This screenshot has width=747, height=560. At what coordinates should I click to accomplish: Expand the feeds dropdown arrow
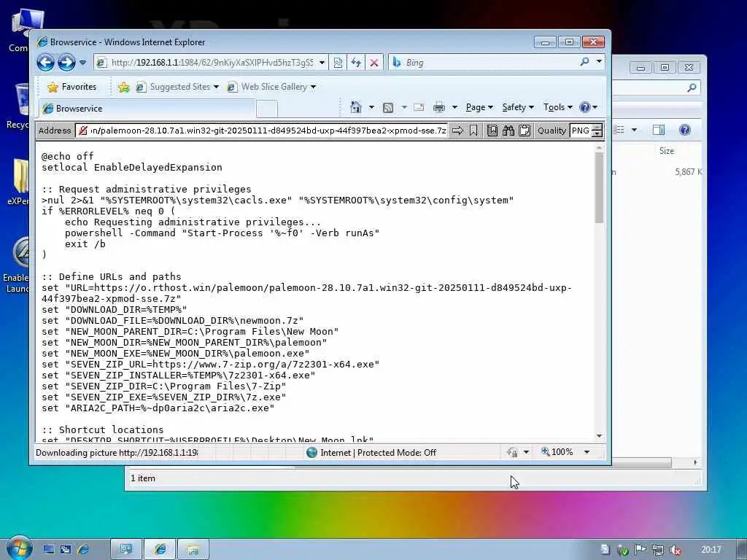tap(404, 107)
